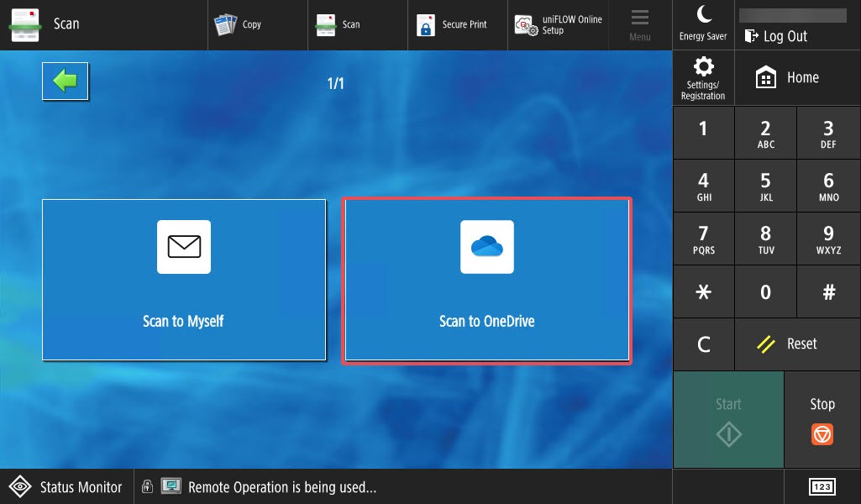Start the job with Start button
The image size is (861, 504).
[728, 419]
